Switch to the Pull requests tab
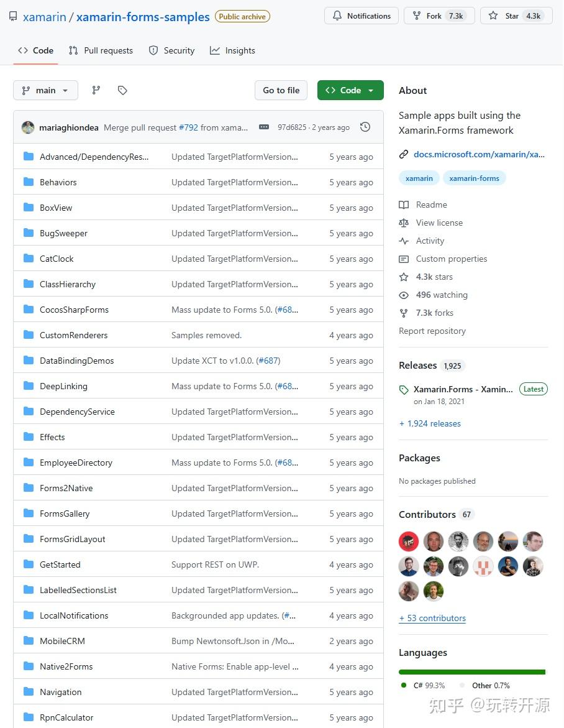The height and width of the screenshot is (728, 564). [101, 50]
